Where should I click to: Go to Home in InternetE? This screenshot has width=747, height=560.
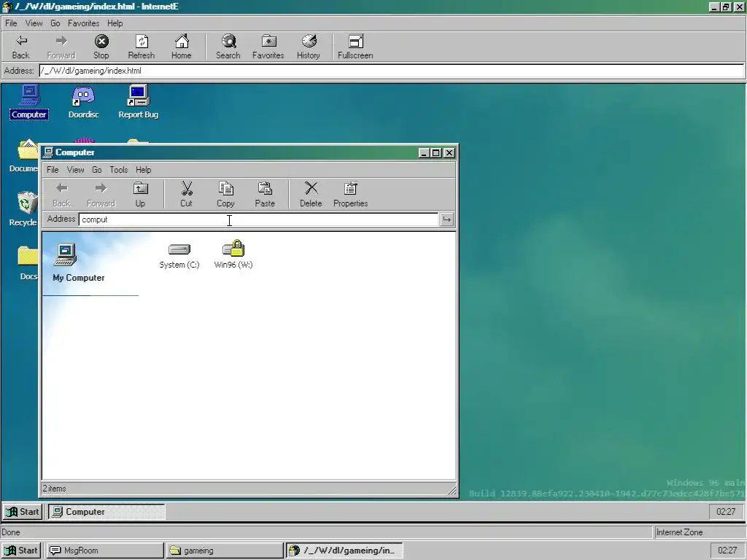click(181, 47)
